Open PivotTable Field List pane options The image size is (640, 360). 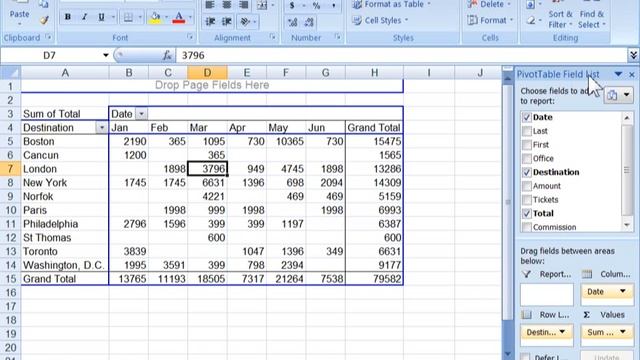tap(618, 74)
